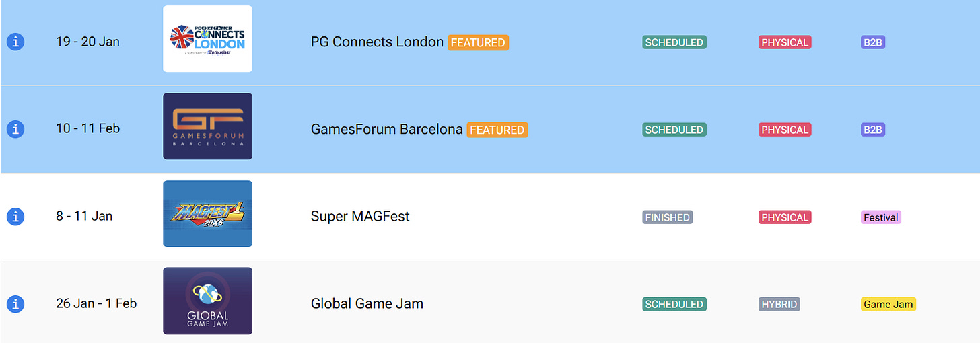Screen dimensions: 980x343
Task: Select the 26 Jan - 1 Feb date
Action: tap(96, 303)
